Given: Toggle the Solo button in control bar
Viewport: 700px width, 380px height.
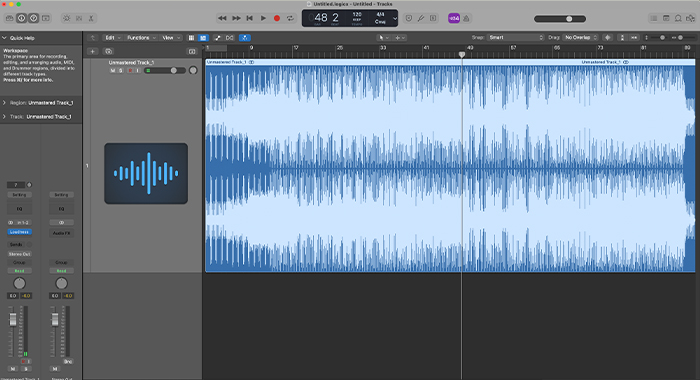Looking at the screenshot, I should 433,18.
